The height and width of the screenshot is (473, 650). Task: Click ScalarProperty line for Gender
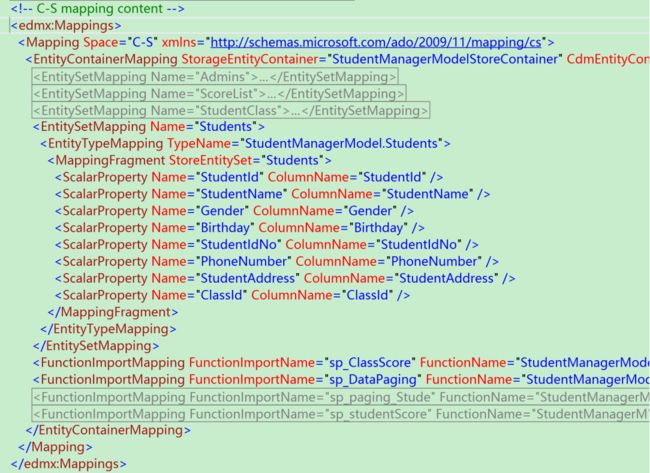pyautogui.click(x=234, y=211)
